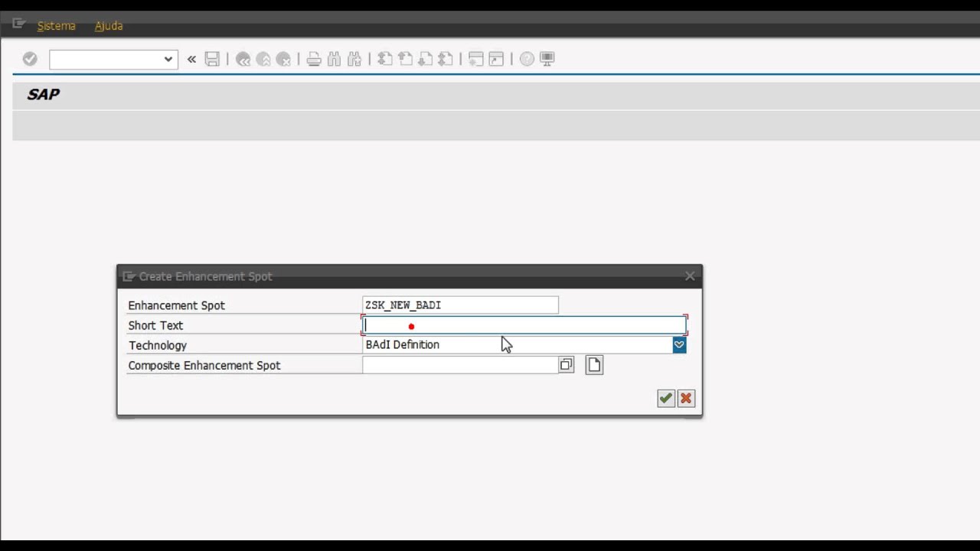Go to First Page icon
The width and height of the screenshot is (980, 551).
point(385,59)
